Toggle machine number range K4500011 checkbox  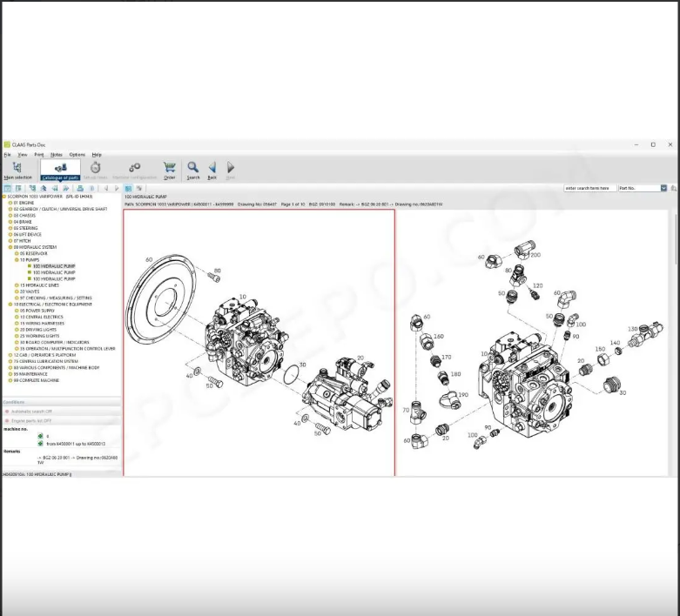pos(40,444)
